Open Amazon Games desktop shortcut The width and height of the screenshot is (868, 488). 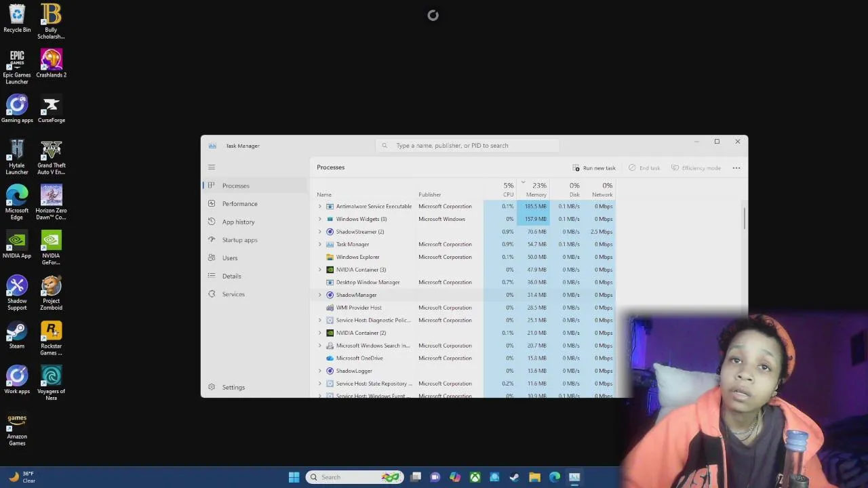click(x=17, y=428)
